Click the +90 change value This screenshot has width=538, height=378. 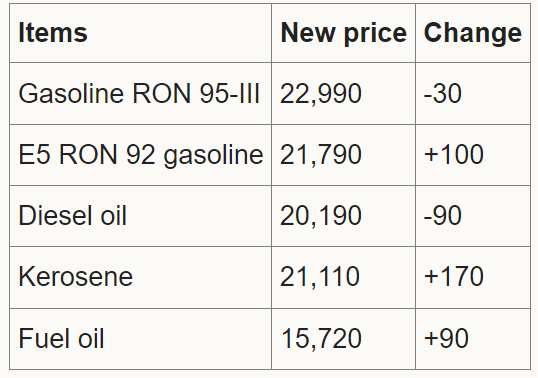pyautogui.click(x=446, y=338)
